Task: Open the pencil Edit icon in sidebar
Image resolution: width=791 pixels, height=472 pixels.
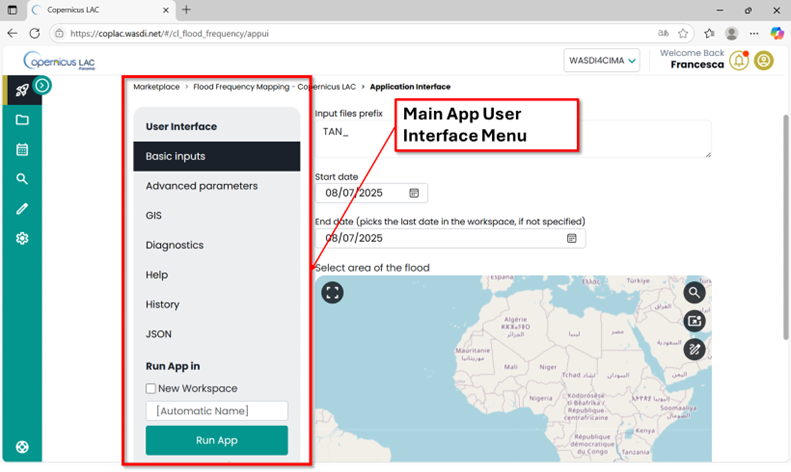Action: (x=22, y=209)
